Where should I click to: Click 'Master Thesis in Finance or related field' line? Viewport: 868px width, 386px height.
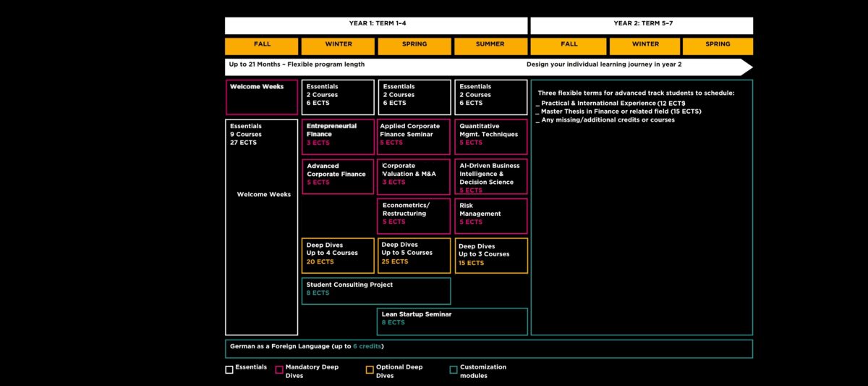tap(618, 112)
